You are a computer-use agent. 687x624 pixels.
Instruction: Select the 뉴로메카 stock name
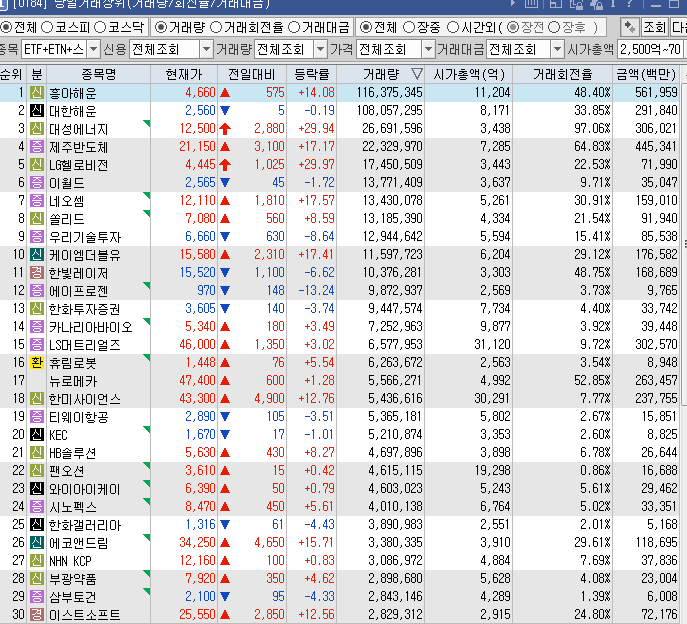click(73, 381)
